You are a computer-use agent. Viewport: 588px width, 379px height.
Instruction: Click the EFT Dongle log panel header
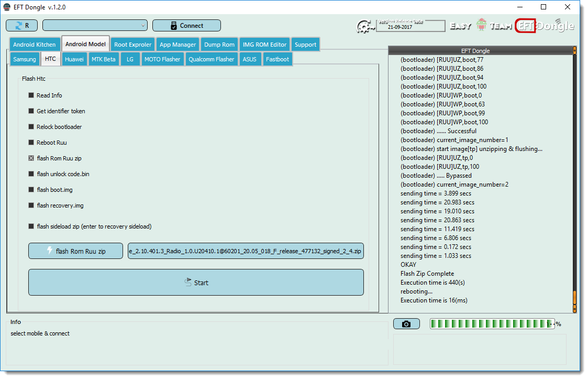(480, 51)
